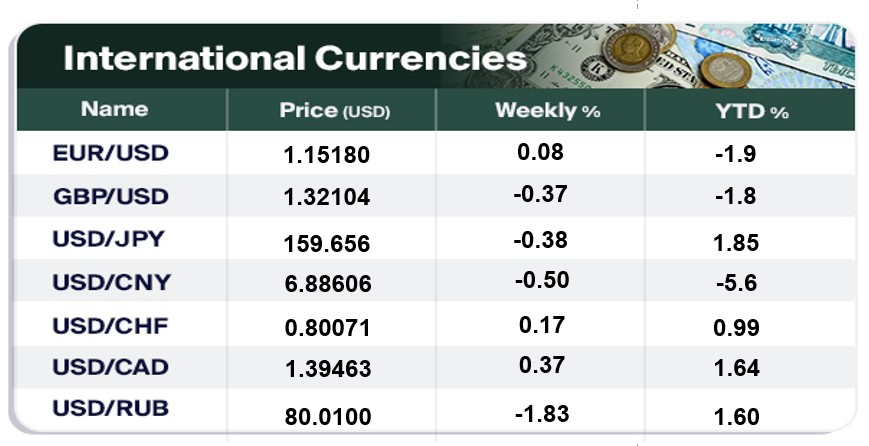
Task: Select the Name column header
Action: point(114,109)
